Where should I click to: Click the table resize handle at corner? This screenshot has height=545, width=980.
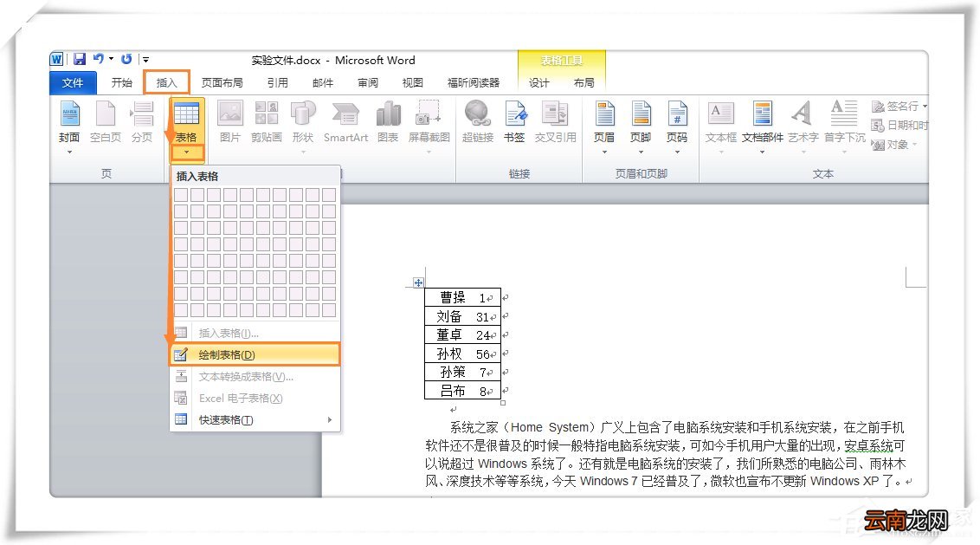coord(503,402)
